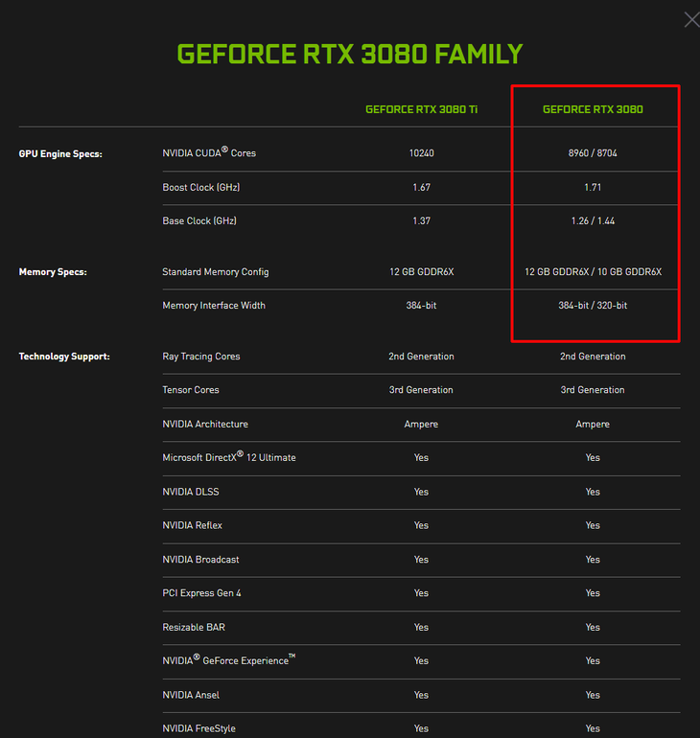Click the NVIDIA Ansel row label

point(191,695)
